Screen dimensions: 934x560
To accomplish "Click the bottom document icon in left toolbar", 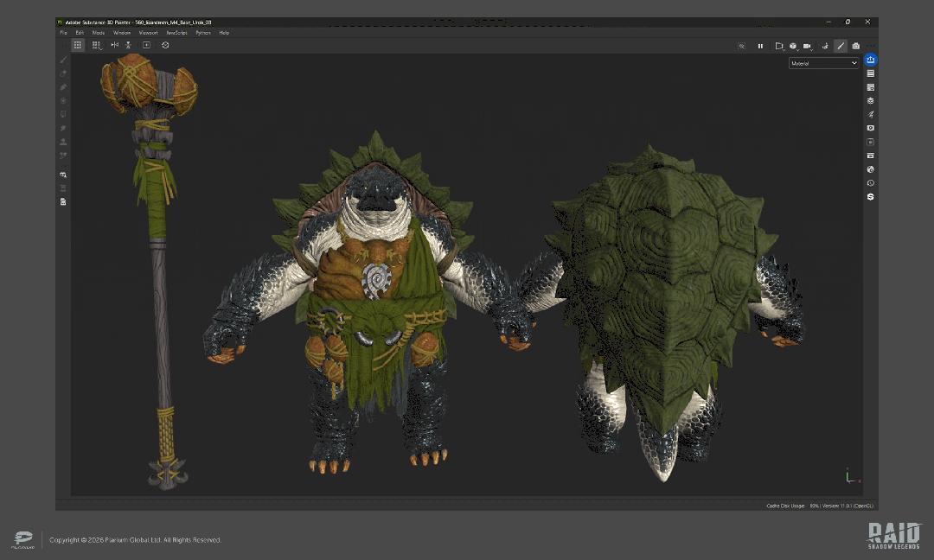I will point(63,201).
